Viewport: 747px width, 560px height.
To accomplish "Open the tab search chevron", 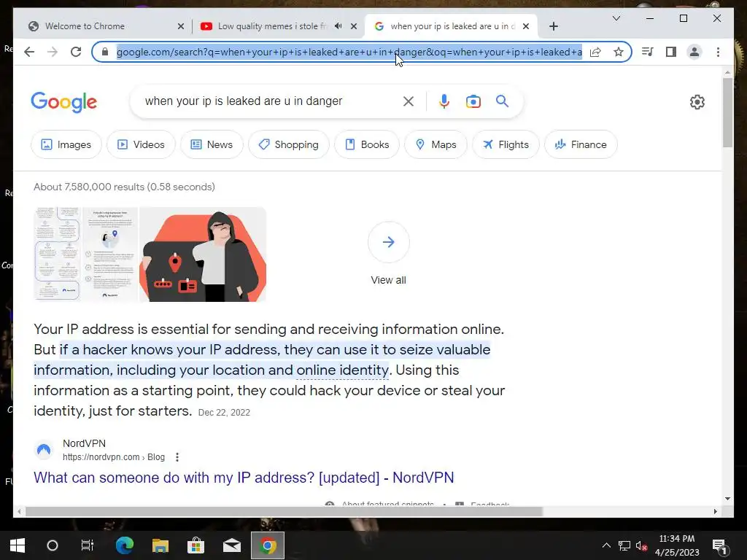I will [x=616, y=18].
